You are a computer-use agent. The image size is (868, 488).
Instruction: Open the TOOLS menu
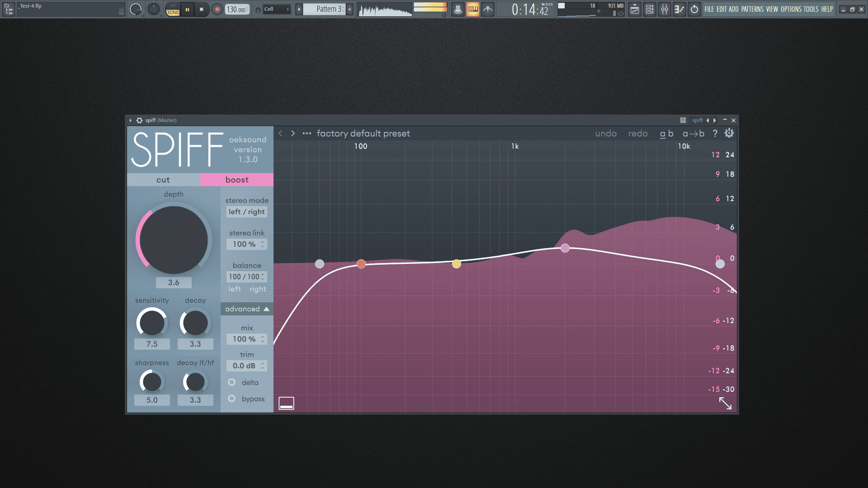click(811, 9)
